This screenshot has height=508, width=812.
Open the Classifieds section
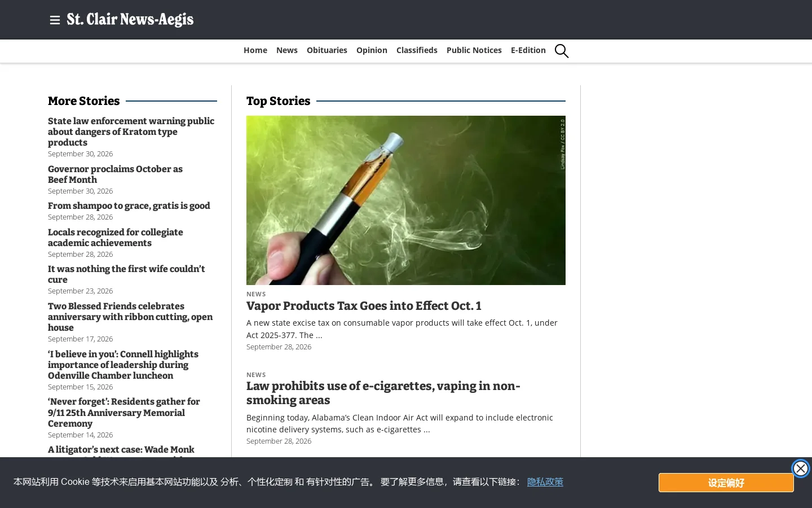click(x=417, y=50)
